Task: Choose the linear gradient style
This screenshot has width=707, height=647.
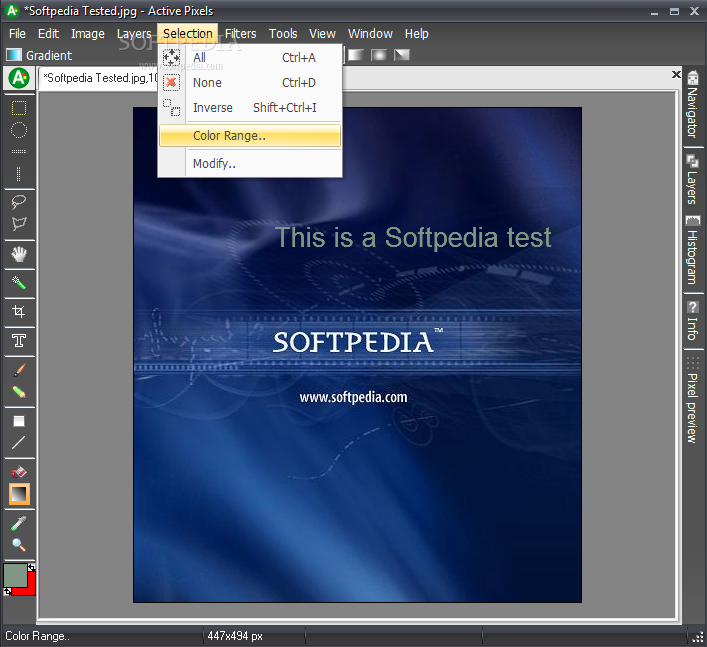Action: (356, 55)
